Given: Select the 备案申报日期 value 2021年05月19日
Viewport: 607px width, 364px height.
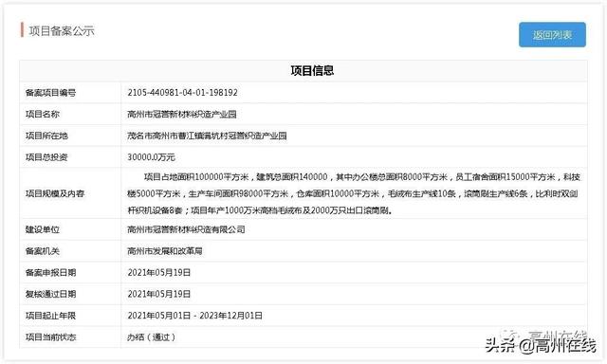Looking at the screenshot, I should pos(158,273).
